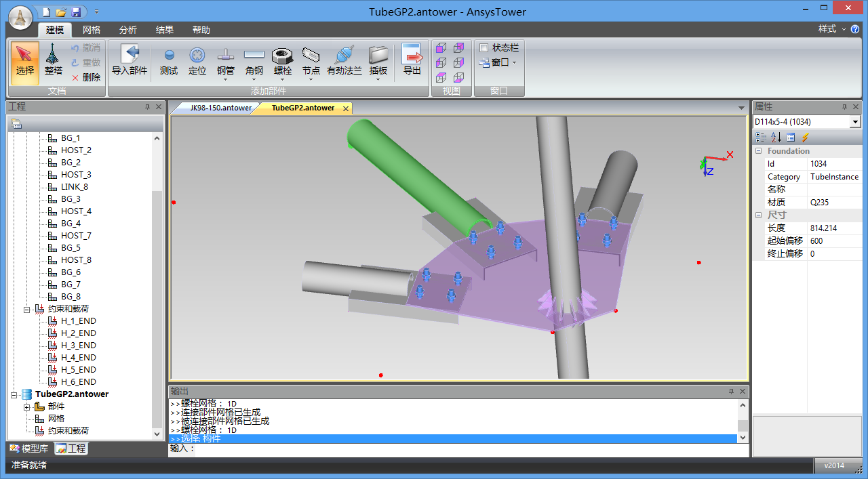Open the D114x5-4 (1034) object combo box

pyautogui.click(x=855, y=122)
